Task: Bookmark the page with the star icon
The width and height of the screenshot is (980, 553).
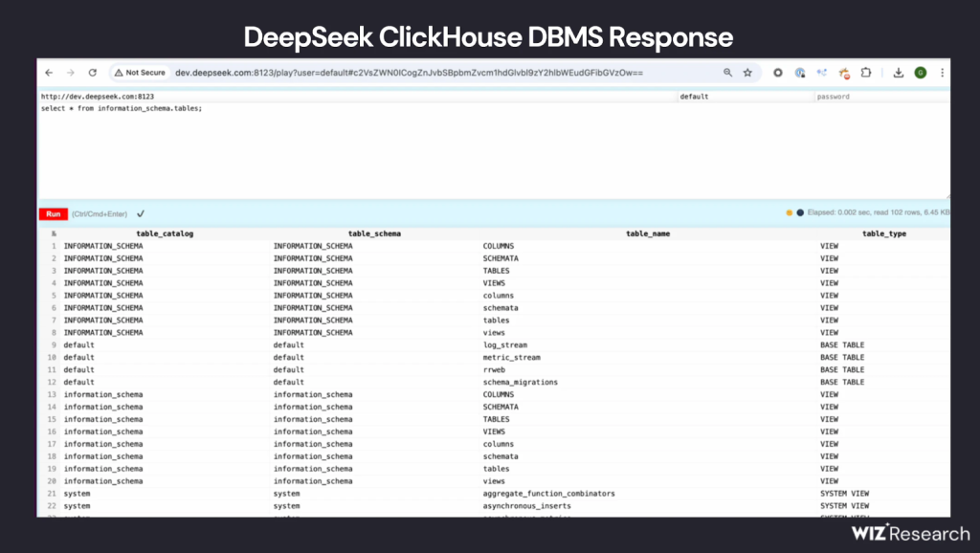Action: click(747, 73)
